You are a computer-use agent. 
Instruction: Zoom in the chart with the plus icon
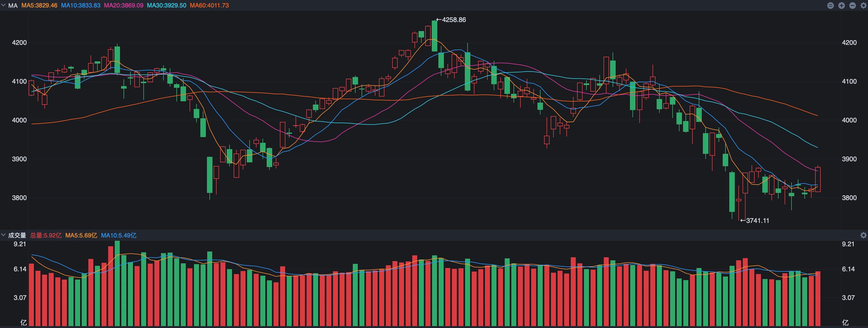841,6
